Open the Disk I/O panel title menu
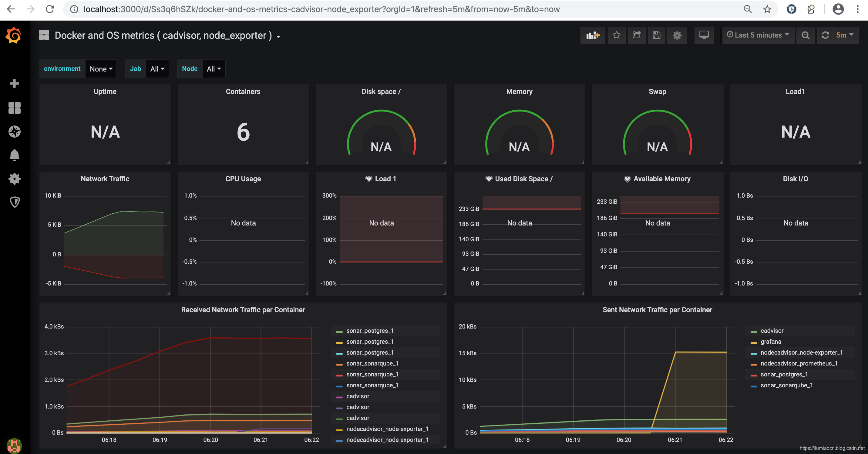The width and height of the screenshot is (868, 454). [795, 179]
